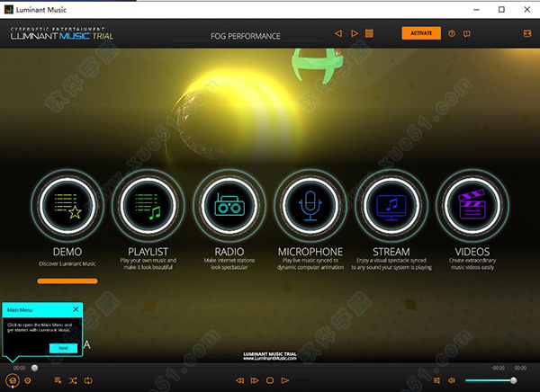Open the Demo mode circle icon
Screen dimensions: 540x392
[x=67, y=206]
